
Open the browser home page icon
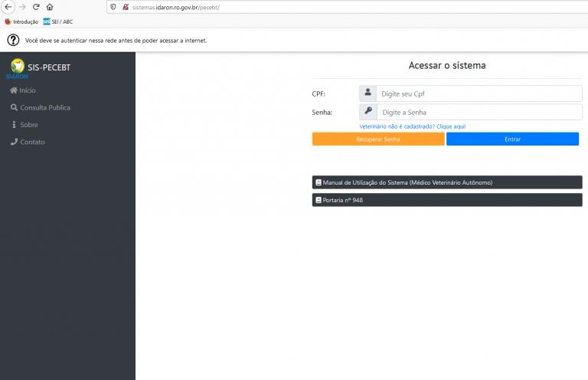(x=50, y=7)
